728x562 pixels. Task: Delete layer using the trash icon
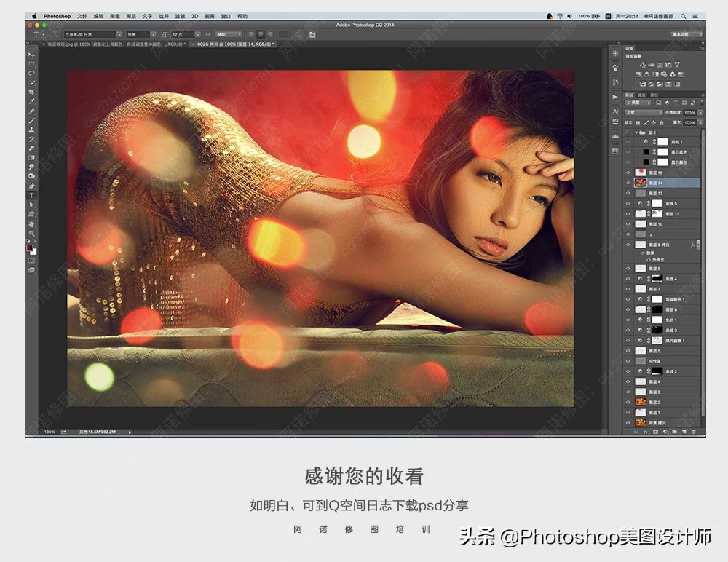pyautogui.click(x=694, y=432)
